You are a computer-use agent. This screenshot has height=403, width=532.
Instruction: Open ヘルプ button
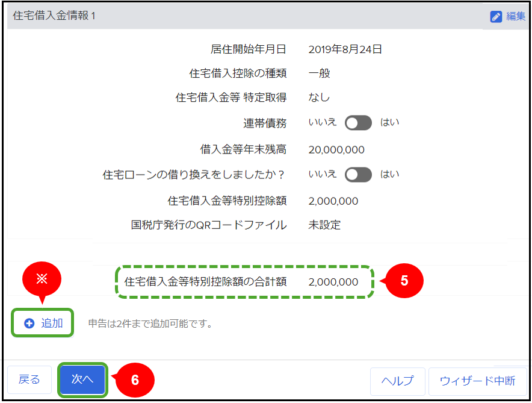tap(398, 381)
